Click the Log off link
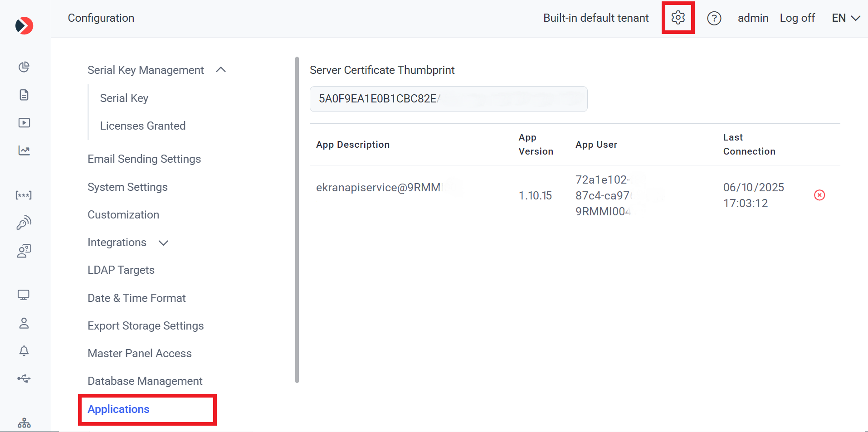Screen dimensions: 868x432 [797, 18]
